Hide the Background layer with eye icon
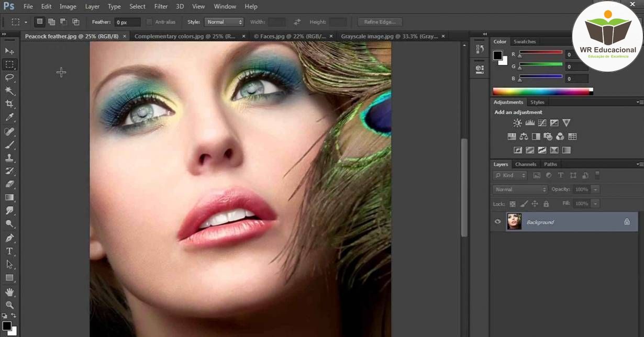The height and width of the screenshot is (337, 644). [x=498, y=222]
